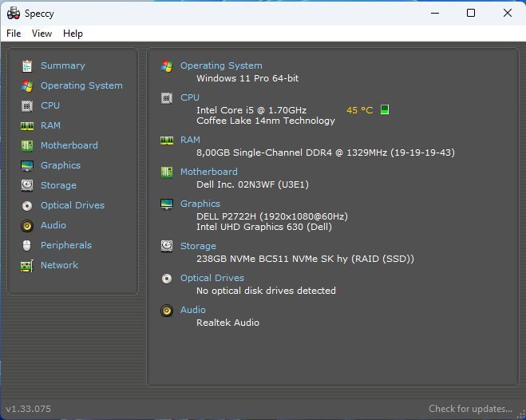Click the Optical Drives disc icon in summary panel
This screenshot has width=526, height=420.
[x=167, y=279]
